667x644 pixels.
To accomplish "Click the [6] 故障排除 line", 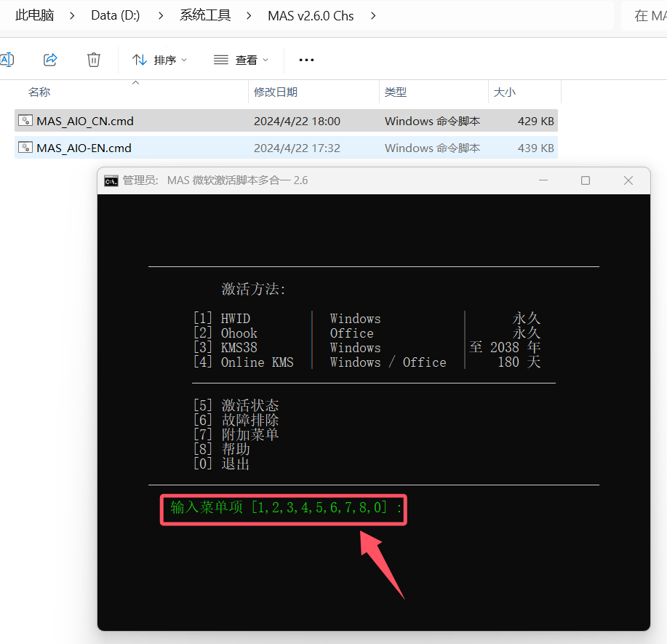I will click(x=236, y=420).
